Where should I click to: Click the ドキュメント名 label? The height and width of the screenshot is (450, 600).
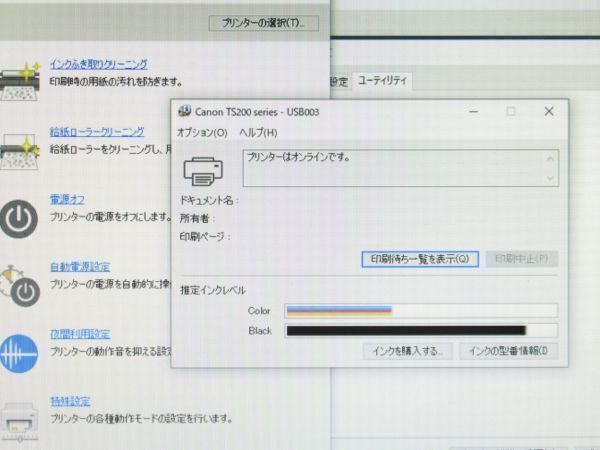point(209,200)
